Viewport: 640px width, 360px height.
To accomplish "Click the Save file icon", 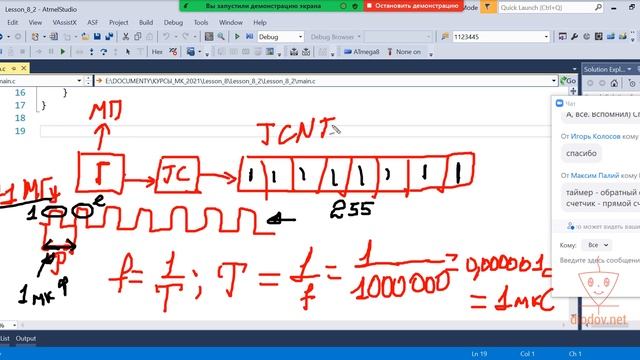I will [x=97, y=37].
